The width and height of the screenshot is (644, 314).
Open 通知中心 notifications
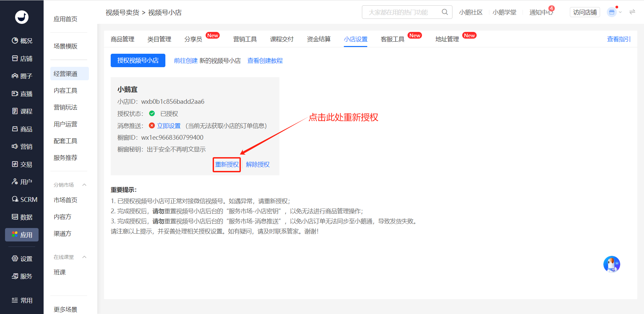[541, 12]
